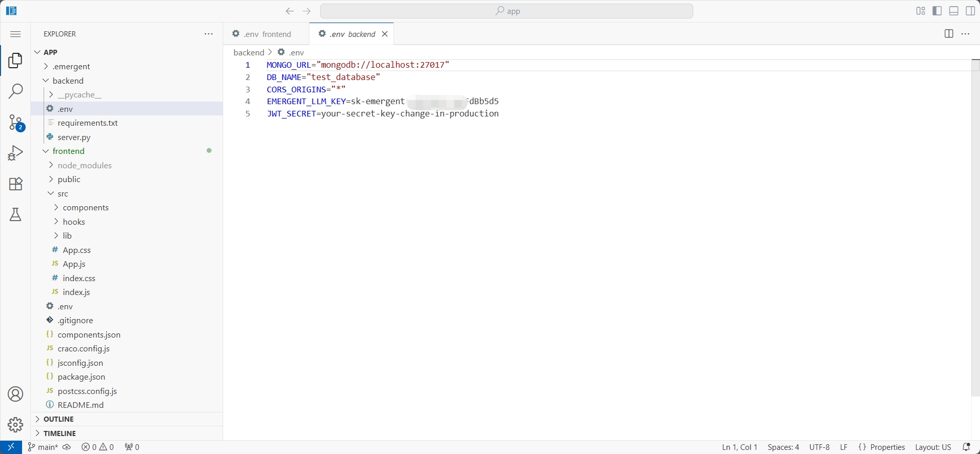Screen dimensions: 980x454
Task: Close the .env backend tab
Action: click(x=385, y=34)
